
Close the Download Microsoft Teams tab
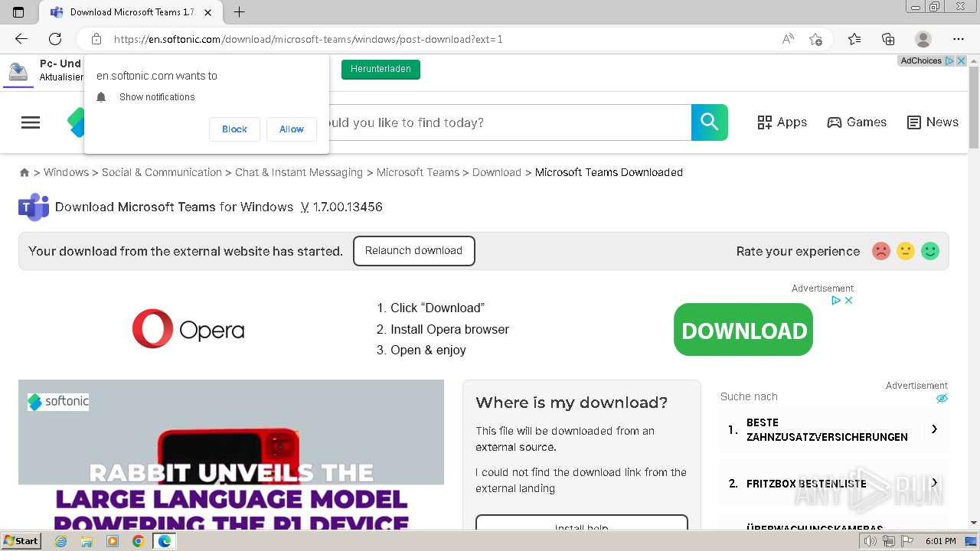pos(208,12)
